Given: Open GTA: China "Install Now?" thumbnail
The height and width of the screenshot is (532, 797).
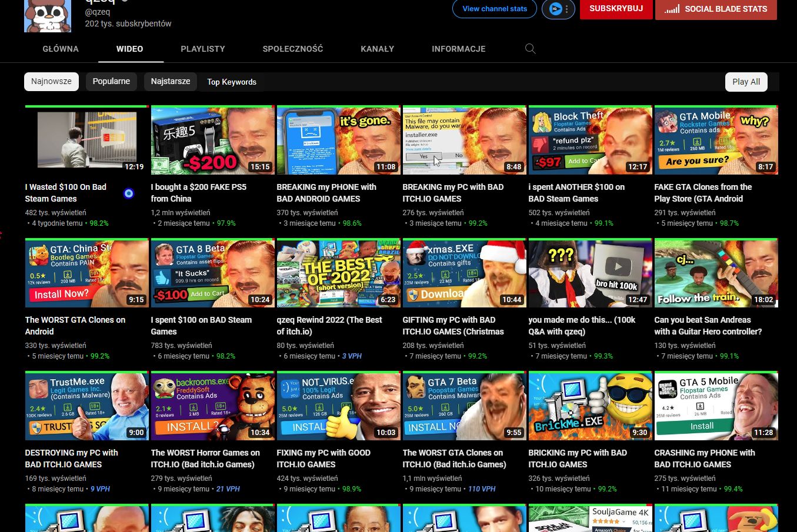Looking at the screenshot, I should [86, 273].
